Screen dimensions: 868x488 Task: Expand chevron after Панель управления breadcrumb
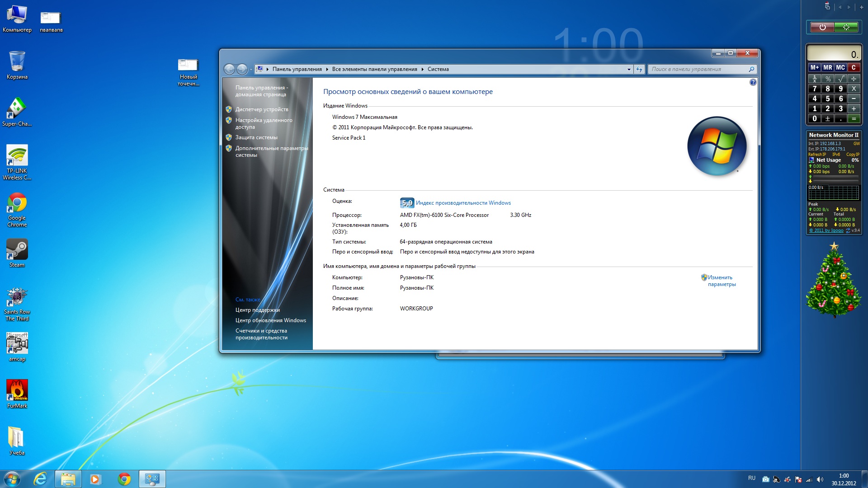(327, 69)
